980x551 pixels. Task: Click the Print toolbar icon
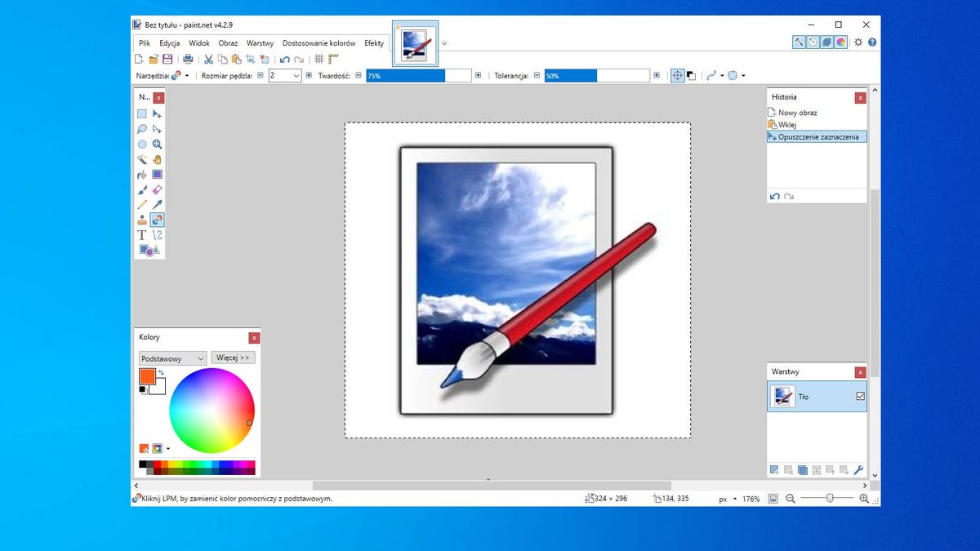(x=188, y=59)
